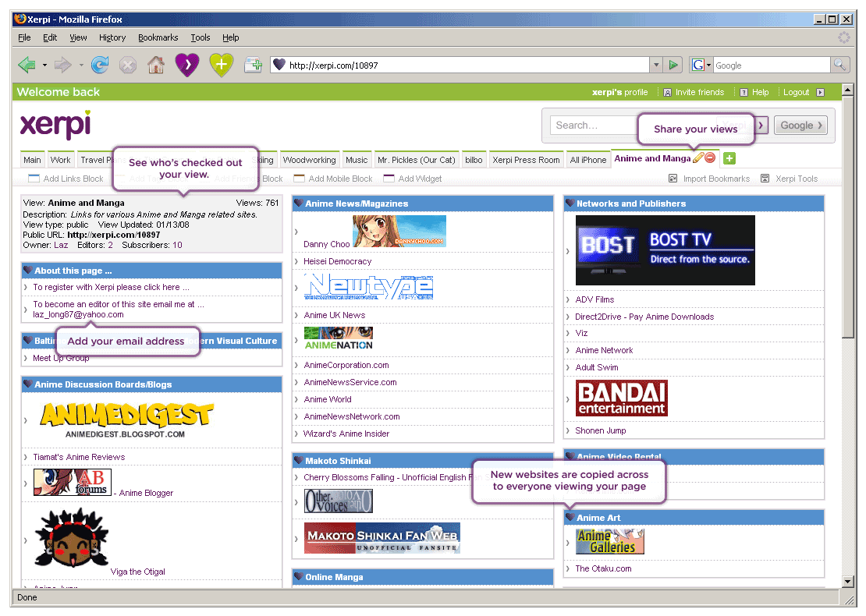Image resolution: width=866 pixels, height=616 pixels.
Task: Click Invite friends in the green bar
Action: 694,92
